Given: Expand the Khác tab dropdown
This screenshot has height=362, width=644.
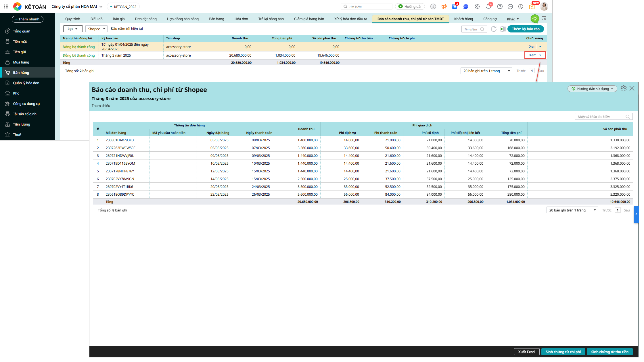Looking at the screenshot, I should click(x=513, y=19).
